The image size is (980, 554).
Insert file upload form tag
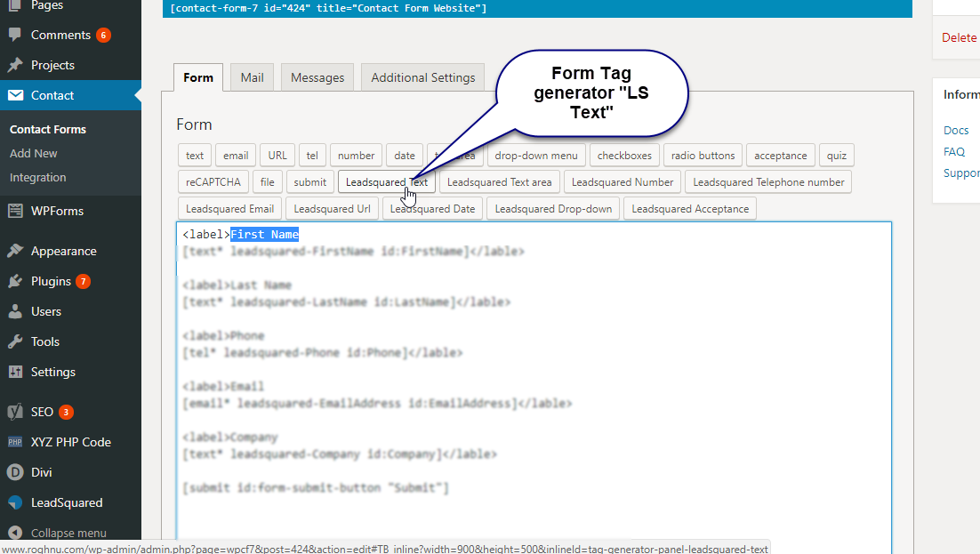click(x=268, y=182)
